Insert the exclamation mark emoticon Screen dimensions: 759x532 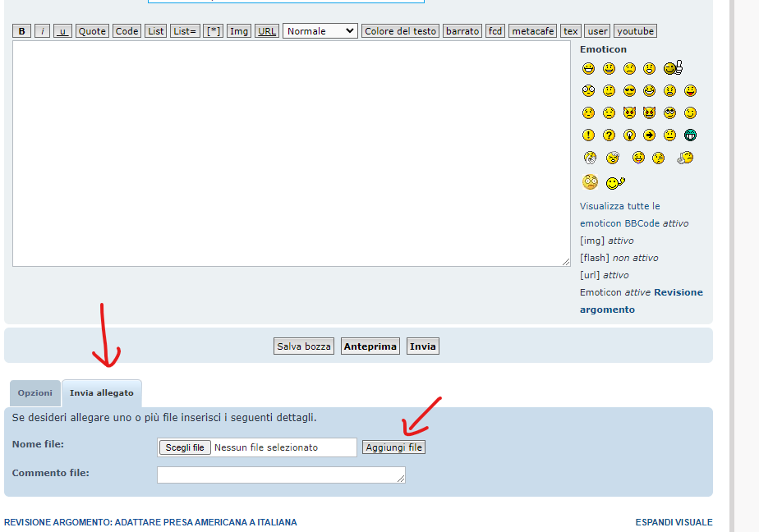(x=588, y=135)
